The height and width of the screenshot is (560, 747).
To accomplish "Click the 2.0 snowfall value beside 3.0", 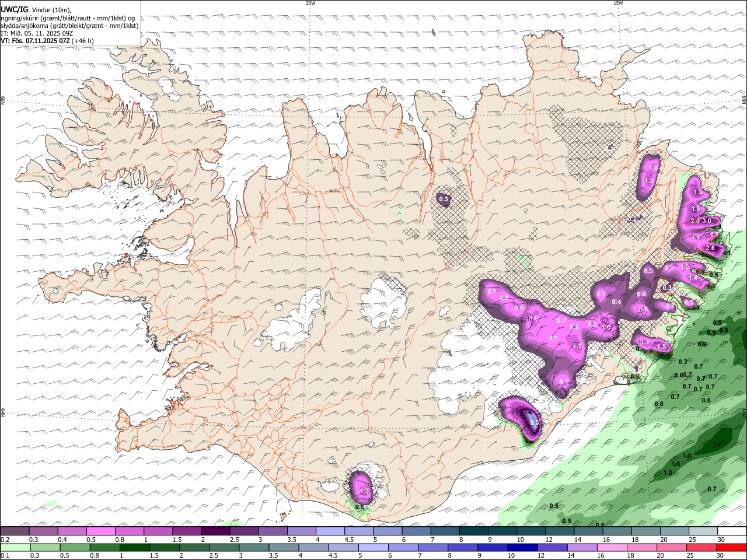I will [x=694, y=220].
